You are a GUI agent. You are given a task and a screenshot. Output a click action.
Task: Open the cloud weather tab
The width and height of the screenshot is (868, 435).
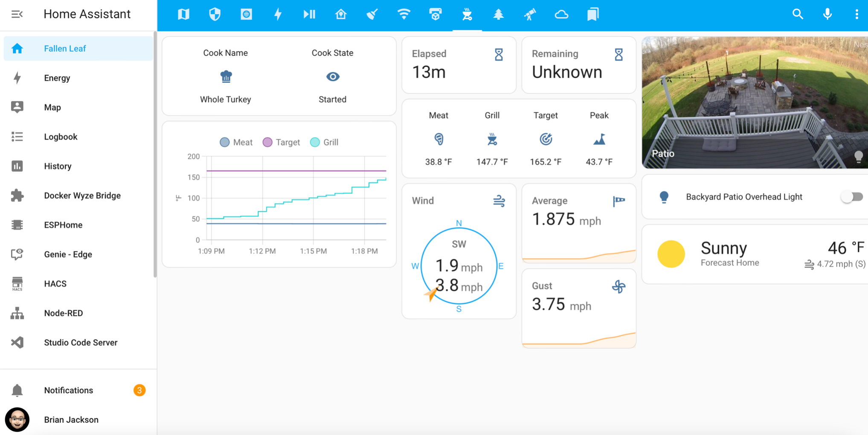point(561,14)
